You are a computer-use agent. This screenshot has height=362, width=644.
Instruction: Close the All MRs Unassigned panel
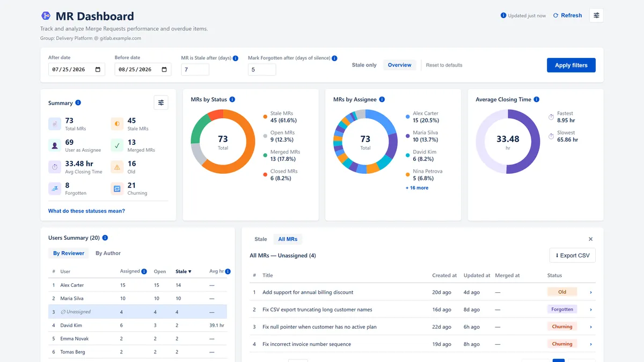click(591, 239)
